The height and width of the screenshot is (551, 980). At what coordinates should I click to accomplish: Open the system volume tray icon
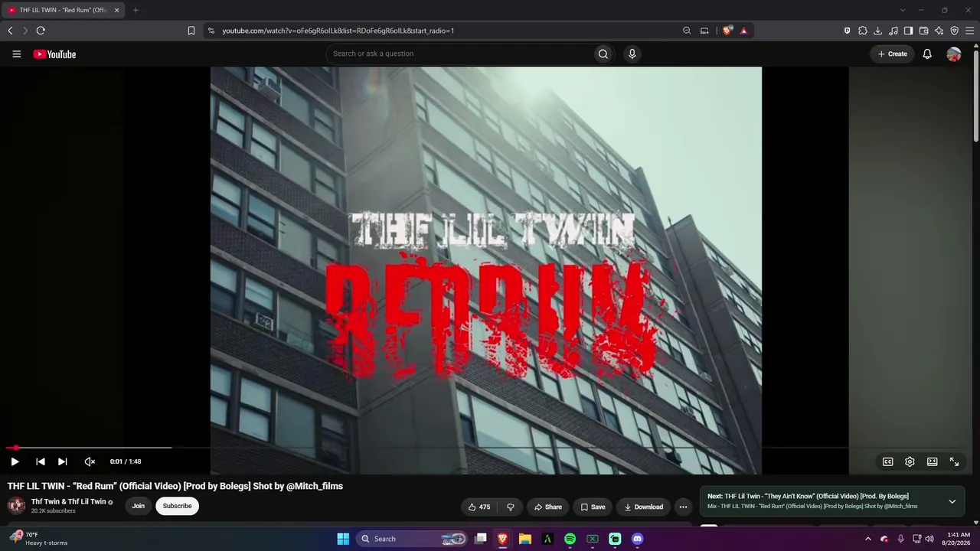click(x=929, y=539)
